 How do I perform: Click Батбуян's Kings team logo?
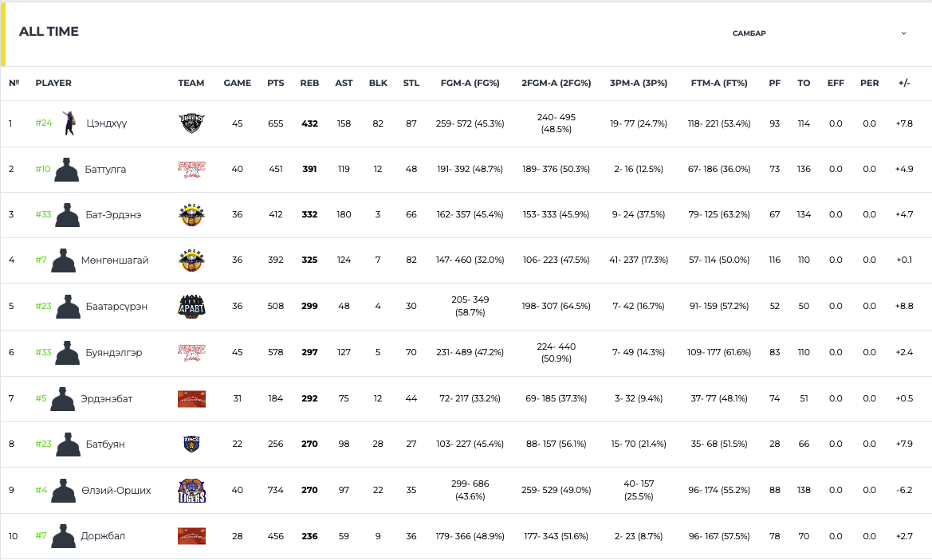pyautogui.click(x=191, y=444)
